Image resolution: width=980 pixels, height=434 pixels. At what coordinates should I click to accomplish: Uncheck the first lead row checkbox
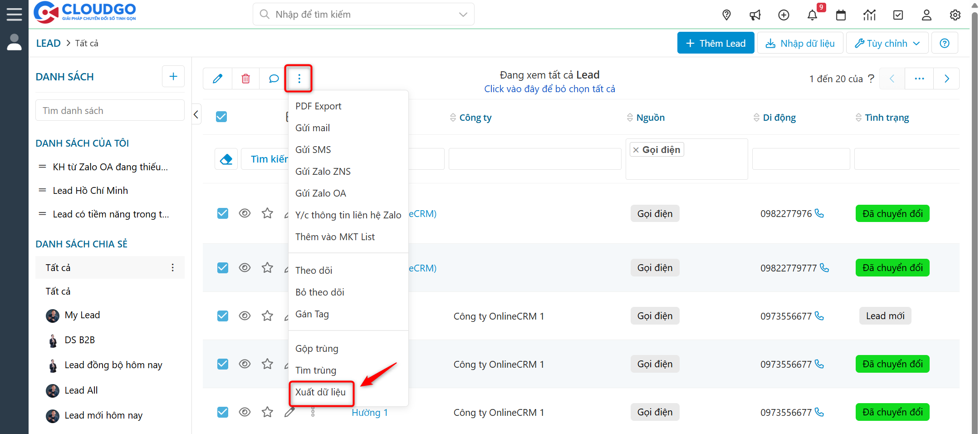223,213
